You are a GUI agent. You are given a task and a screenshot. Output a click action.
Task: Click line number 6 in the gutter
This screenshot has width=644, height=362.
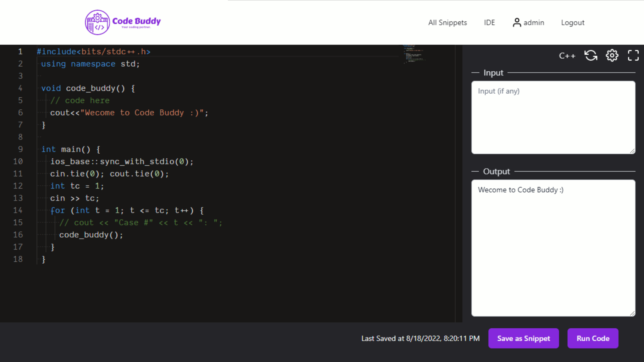coord(20,112)
